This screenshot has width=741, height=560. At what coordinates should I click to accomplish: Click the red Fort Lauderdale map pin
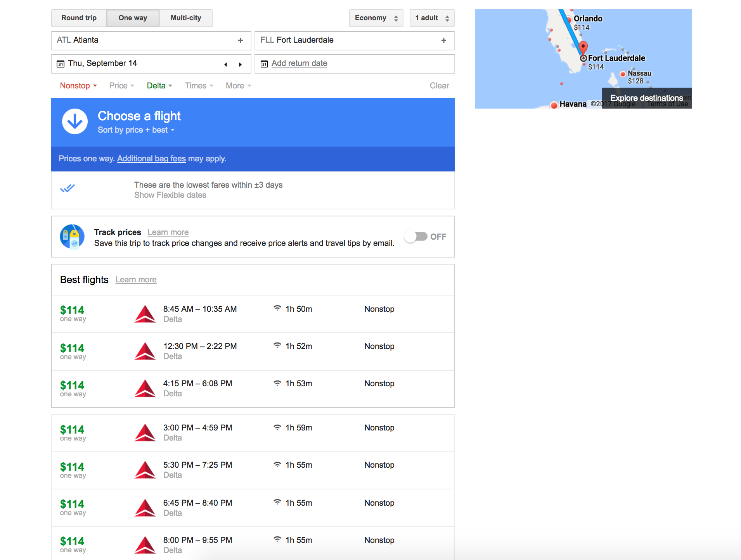click(583, 48)
